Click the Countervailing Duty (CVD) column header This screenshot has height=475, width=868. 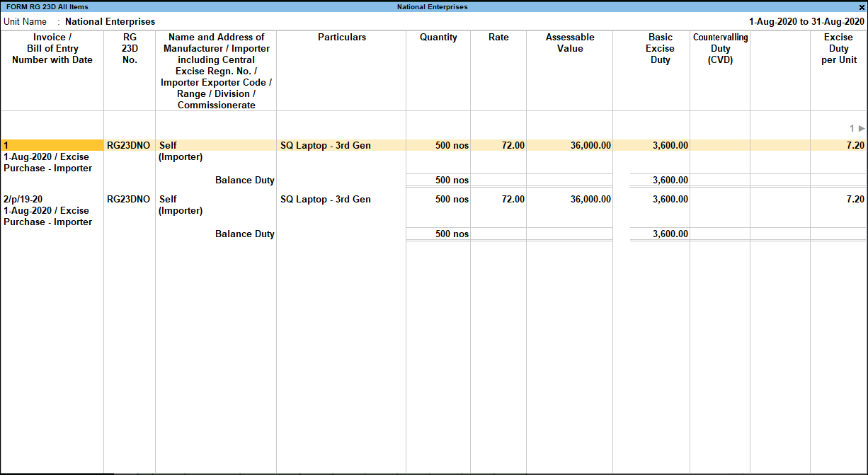(x=721, y=49)
